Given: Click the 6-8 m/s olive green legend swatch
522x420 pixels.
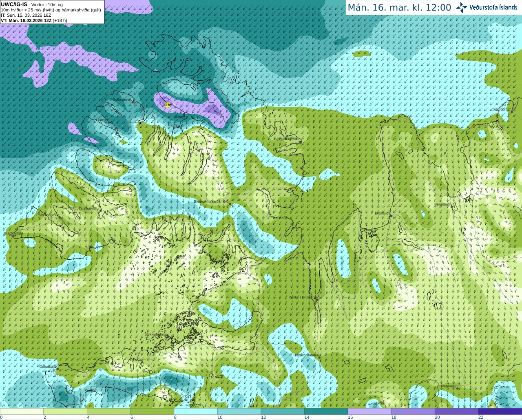Looking at the screenshot, I should [152, 411].
